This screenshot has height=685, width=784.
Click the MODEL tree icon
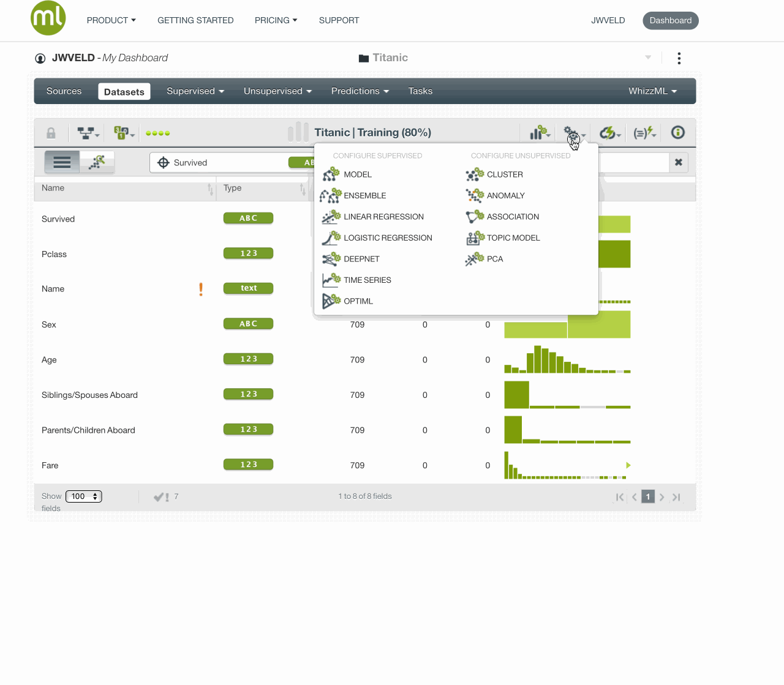331,174
